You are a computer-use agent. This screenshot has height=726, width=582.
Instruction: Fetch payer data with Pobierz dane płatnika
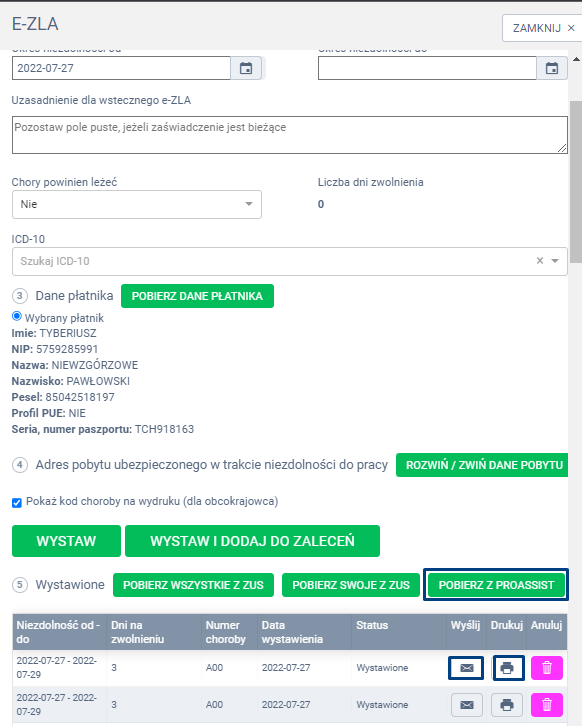click(197, 296)
